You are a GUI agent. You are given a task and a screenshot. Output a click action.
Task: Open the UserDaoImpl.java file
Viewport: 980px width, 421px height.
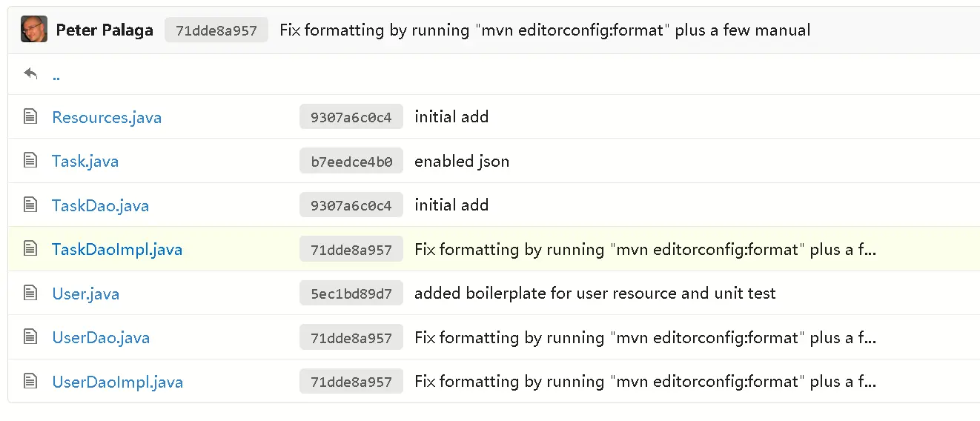point(117,382)
